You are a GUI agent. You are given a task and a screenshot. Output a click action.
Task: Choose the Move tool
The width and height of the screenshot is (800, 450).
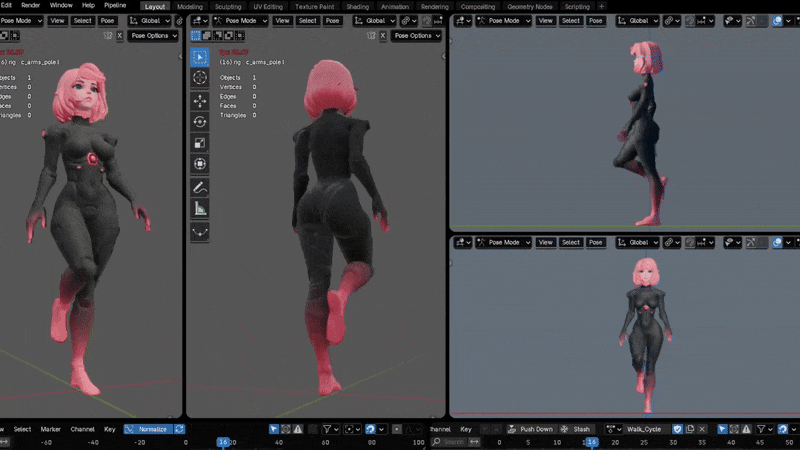(199, 101)
